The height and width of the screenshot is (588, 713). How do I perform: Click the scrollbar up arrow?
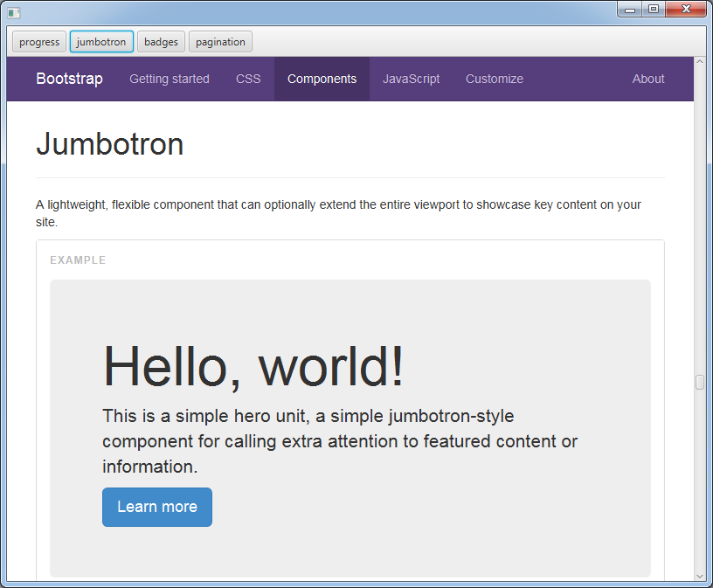click(x=698, y=62)
